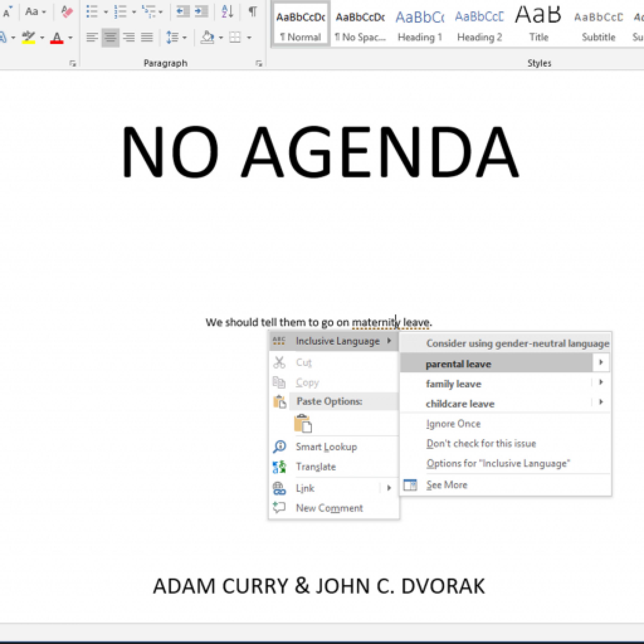Screen dimensions: 644x644
Task: Click 'See More' in Inclusive Language submenu
Action: pyautogui.click(x=447, y=485)
